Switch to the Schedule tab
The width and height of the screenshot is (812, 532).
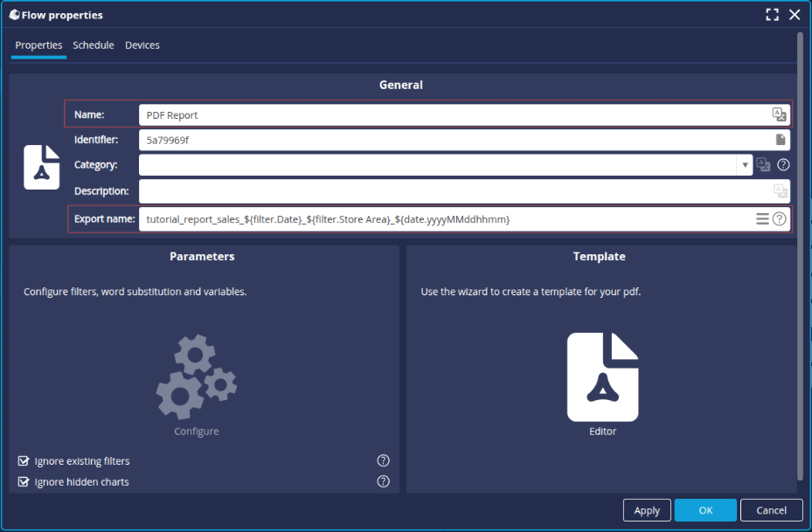coord(93,45)
